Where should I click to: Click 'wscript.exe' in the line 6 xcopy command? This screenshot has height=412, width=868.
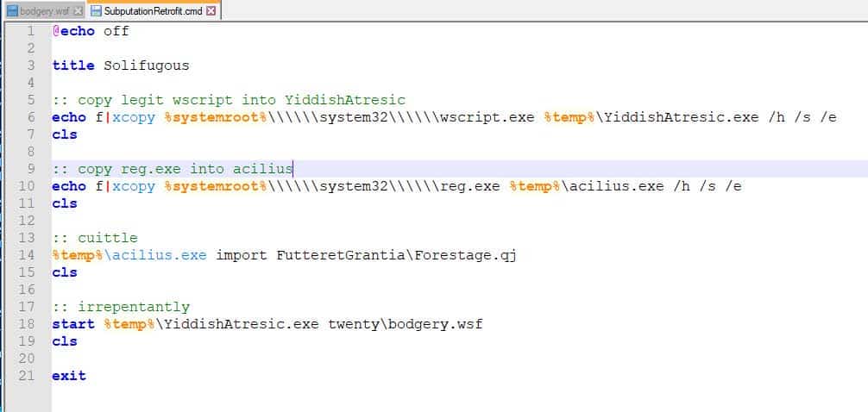487,117
